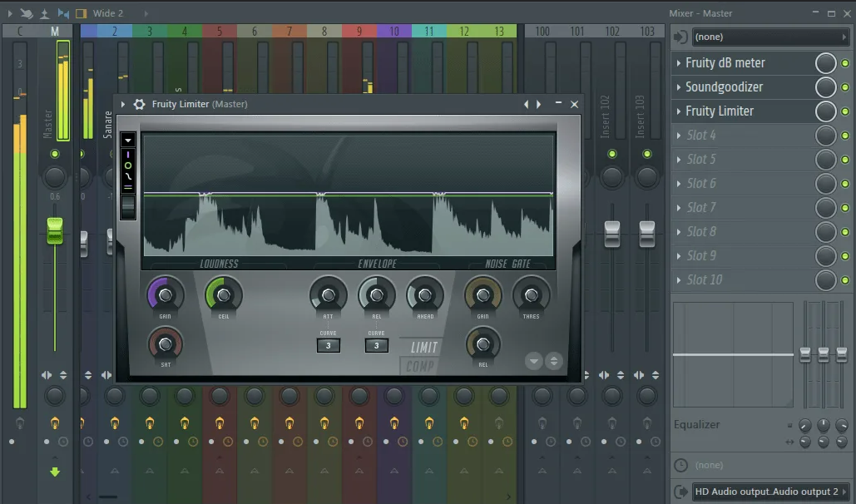Click the attack CURVE value box
The height and width of the screenshot is (504, 856).
(328, 346)
